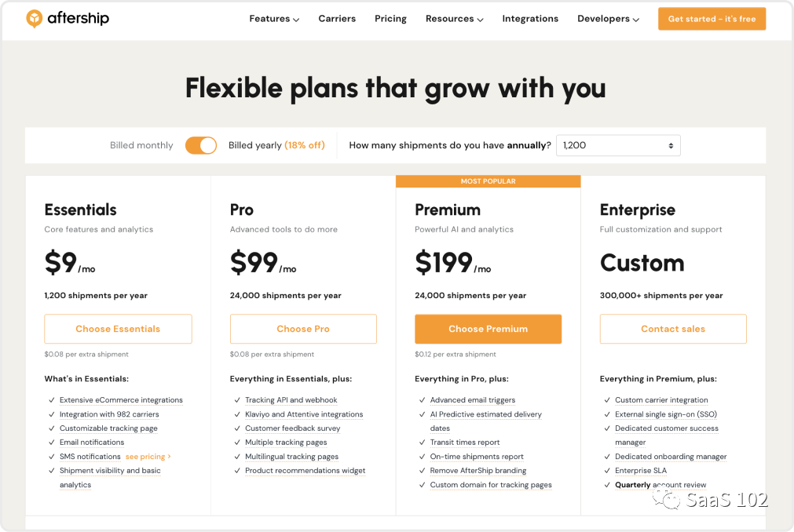
Task: Select the 'Billed monthly' option label
Action: click(x=141, y=145)
